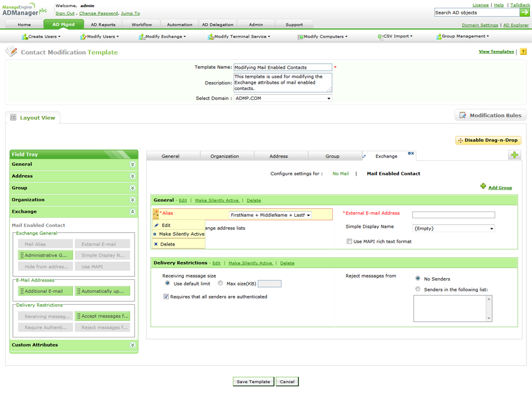Close the Exchange tab with x icon
The width and height of the screenshot is (532, 394).
pyautogui.click(x=412, y=153)
